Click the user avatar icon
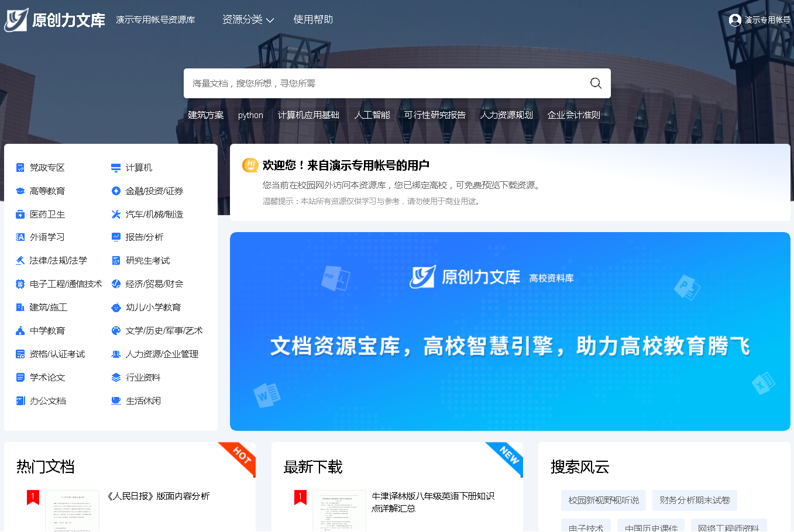Viewport: 794px width, 532px height. click(x=735, y=20)
